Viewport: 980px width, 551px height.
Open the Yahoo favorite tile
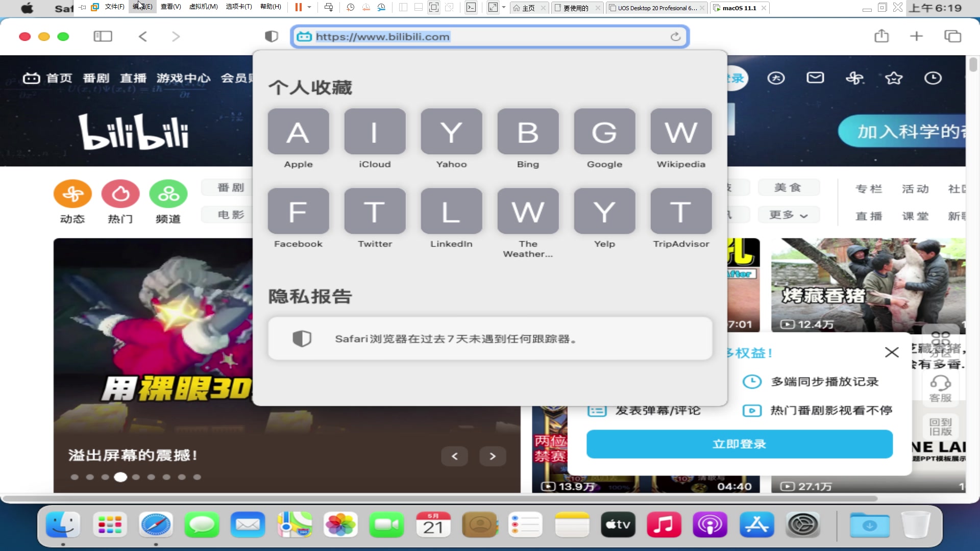pos(451,132)
